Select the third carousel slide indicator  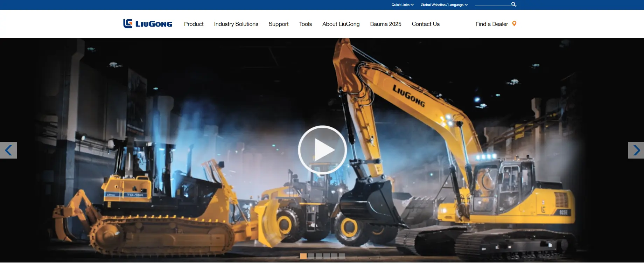(x=319, y=256)
